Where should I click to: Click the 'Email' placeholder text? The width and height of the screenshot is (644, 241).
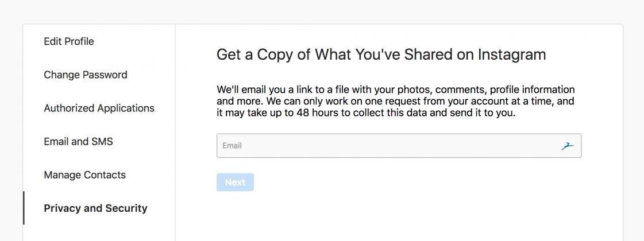[232, 146]
